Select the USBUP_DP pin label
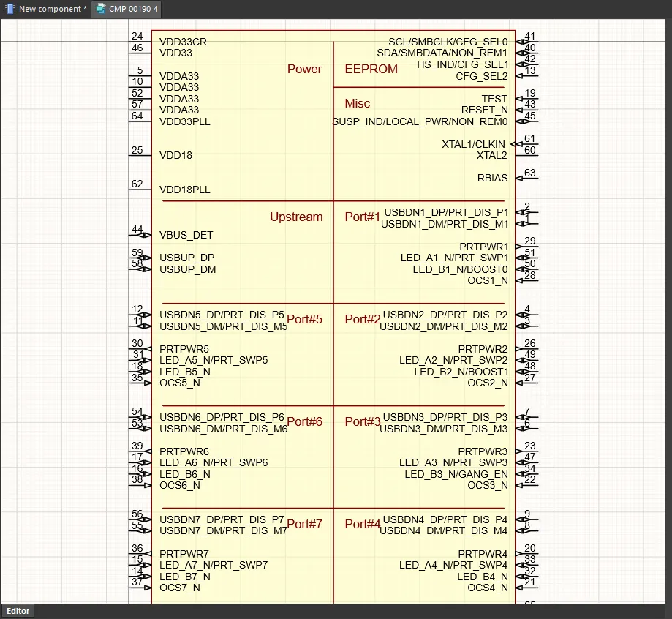The image size is (672, 619). [x=187, y=258]
